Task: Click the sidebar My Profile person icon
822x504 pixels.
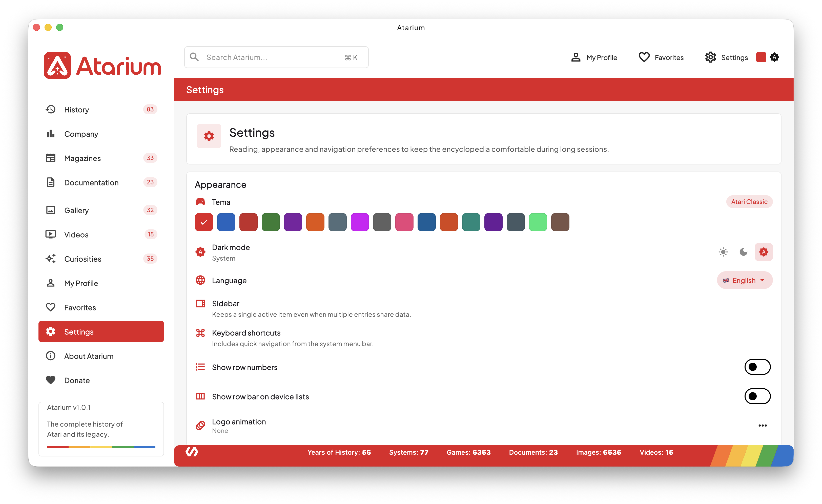Action: point(50,283)
